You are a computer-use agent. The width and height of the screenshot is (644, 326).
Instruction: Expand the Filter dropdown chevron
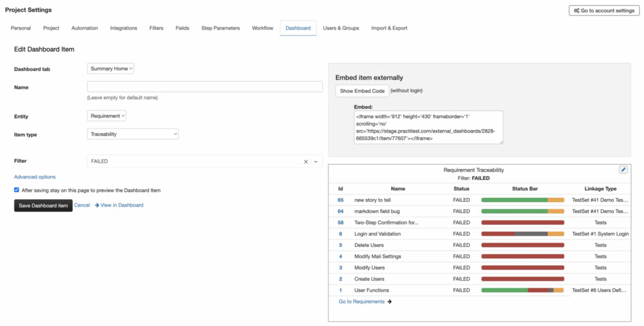tap(316, 161)
